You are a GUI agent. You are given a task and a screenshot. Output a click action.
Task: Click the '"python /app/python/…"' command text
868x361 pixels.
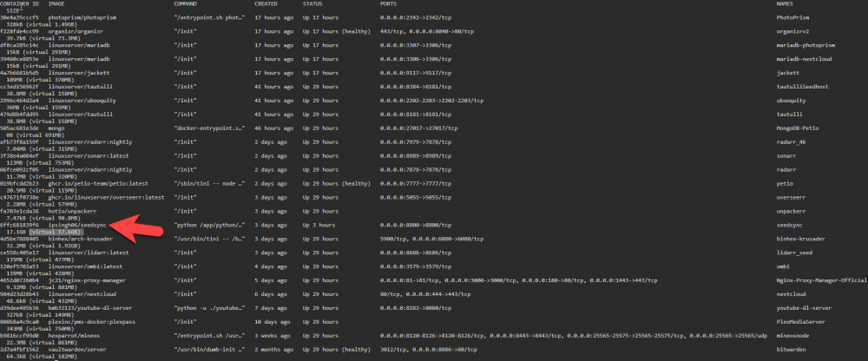(209, 226)
